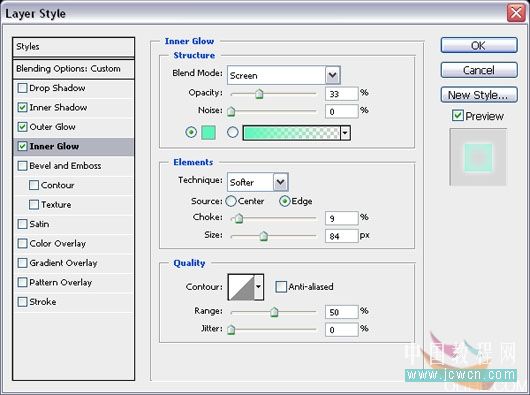Image resolution: width=530 pixels, height=395 pixels.
Task: Click the Blend Mode dropdown arrow
Action: pyautogui.click(x=333, y=75)
